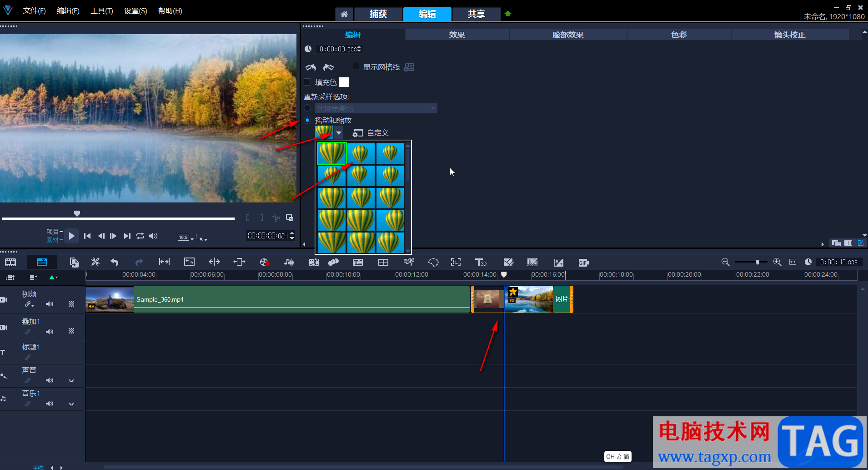Open the Motion tracking running figure icon

(408, 262)
